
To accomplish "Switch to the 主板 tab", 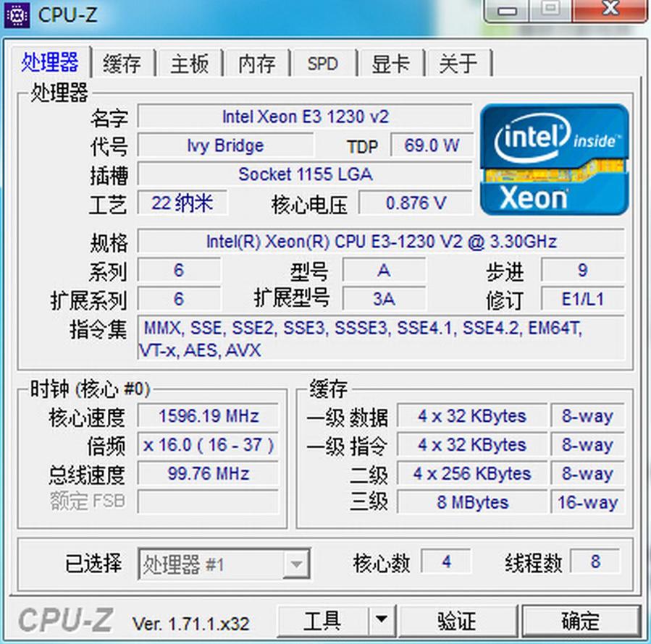I will click(x=189, y=64).
